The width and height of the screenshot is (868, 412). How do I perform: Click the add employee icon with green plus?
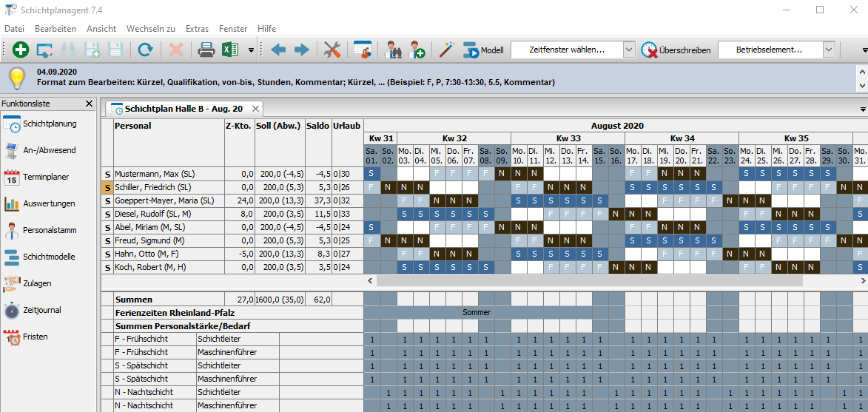tap(417, 50)
